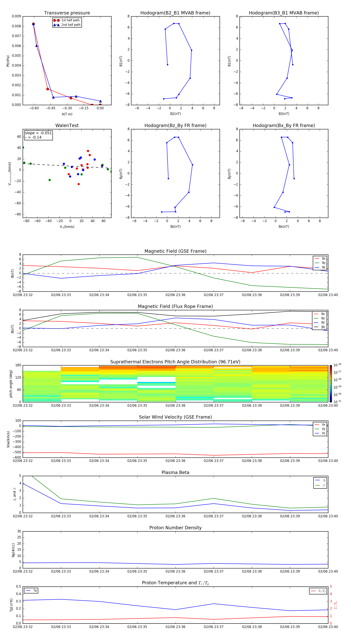Screen dimensions: 351x644
Task: Click the pitch angle colorbar strip
Action: 331,384
